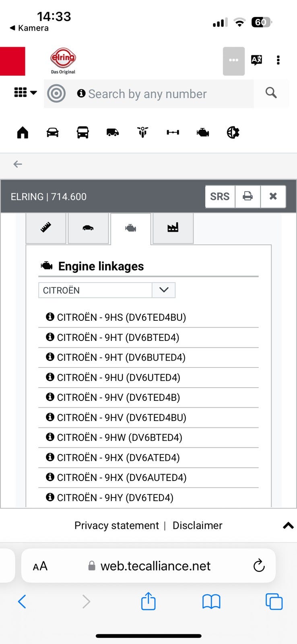Go back with the left arrow
This screenshot has width=297, height=644.
18,164
